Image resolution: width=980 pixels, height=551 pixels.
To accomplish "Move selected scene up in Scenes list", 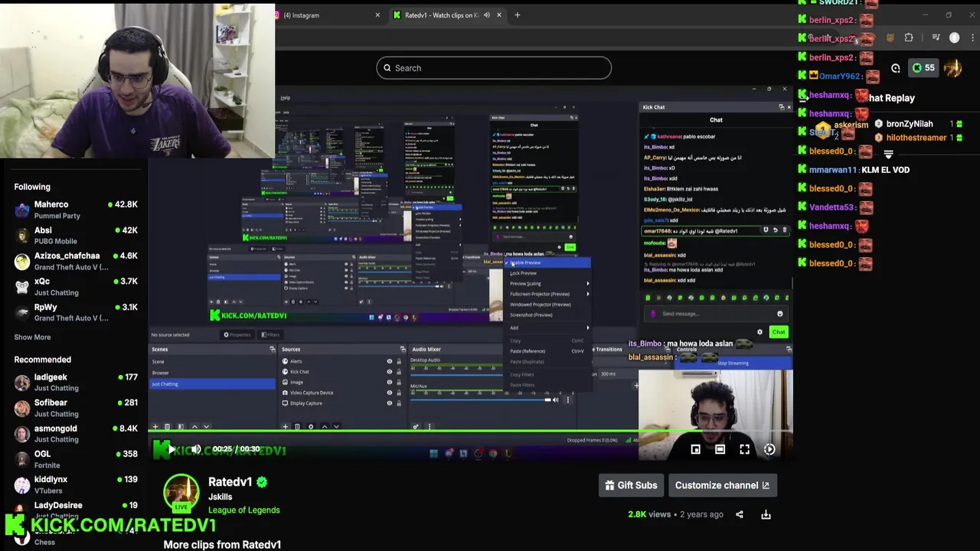I will click(x=194, y=426).
